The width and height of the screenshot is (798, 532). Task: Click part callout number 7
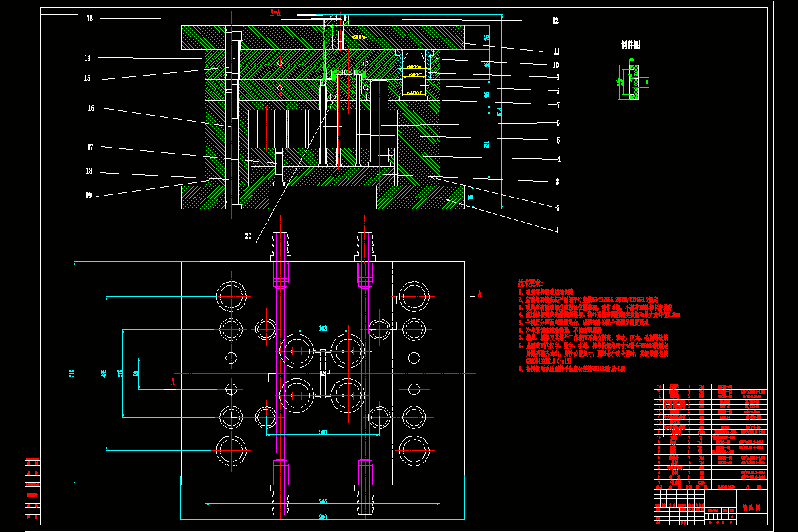pyautogui.click(x=558, y=104)
